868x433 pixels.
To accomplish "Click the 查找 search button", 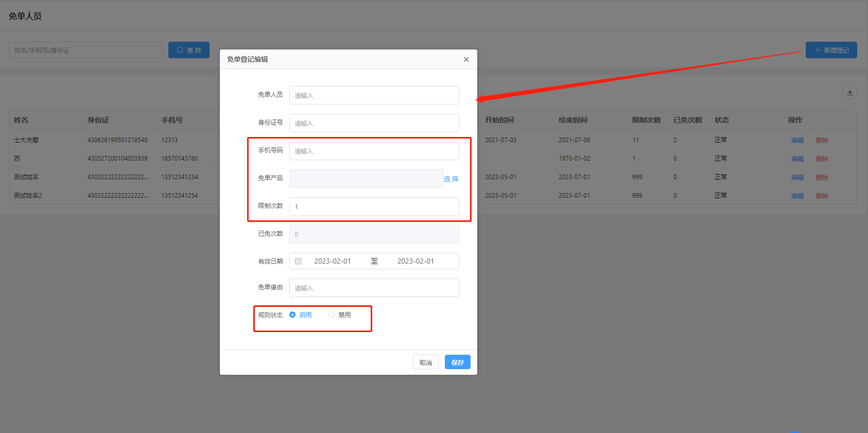I will pos(189,50).
